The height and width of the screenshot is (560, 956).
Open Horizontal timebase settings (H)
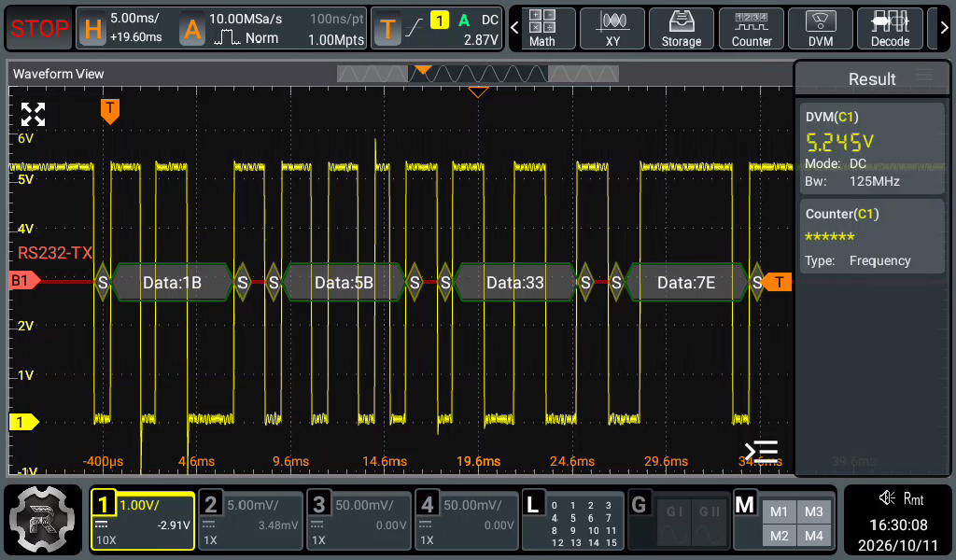[92, 29]
